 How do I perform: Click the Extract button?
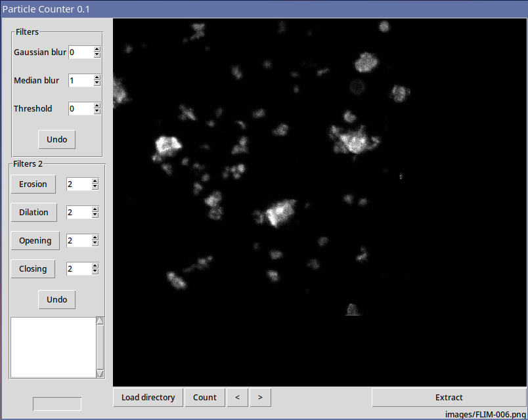point(449,398)
